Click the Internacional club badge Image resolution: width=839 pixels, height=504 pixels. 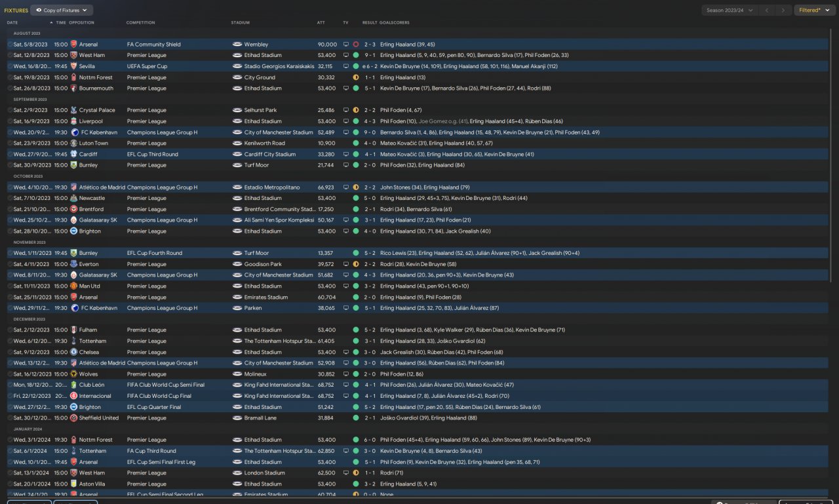(x=73, y=396)
